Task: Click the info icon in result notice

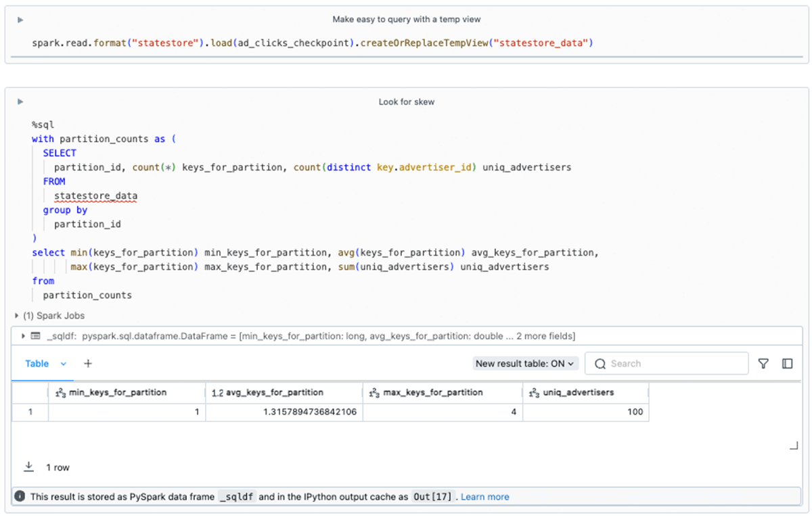Action: click(x=20, y=496)
